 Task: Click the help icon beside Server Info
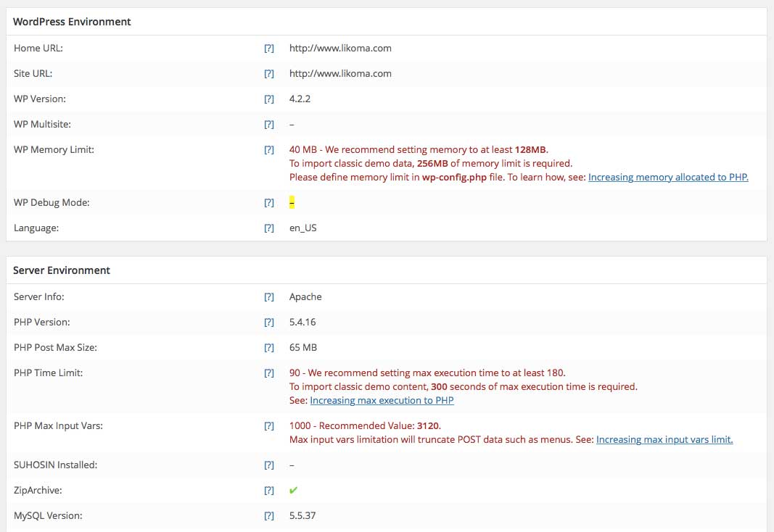(x=268, y=297)
